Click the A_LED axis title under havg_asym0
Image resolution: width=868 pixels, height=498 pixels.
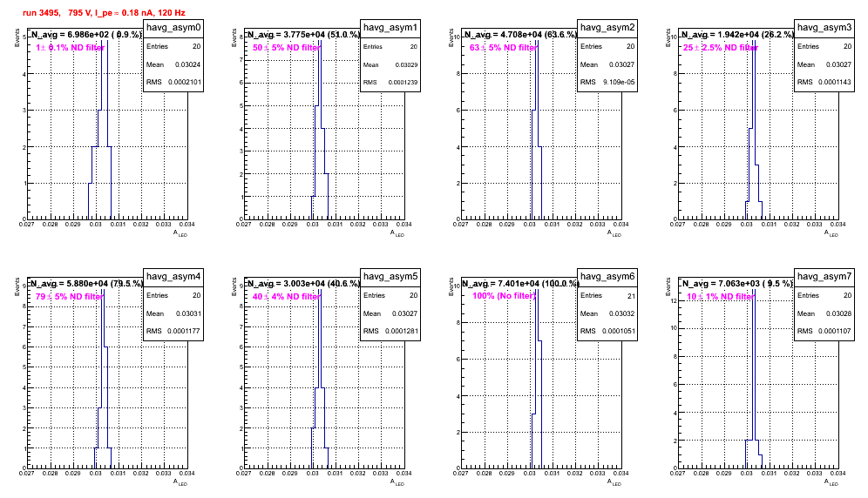[x=180, y=233]
